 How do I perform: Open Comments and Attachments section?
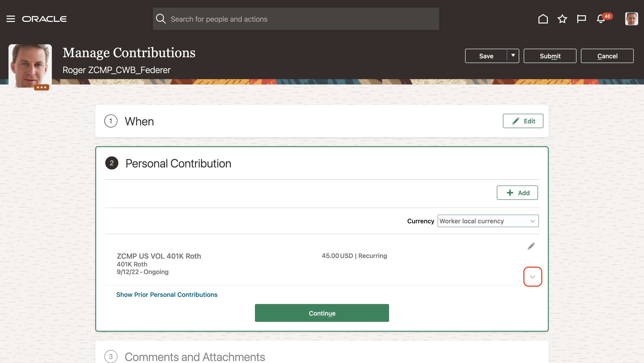(195, 357)
